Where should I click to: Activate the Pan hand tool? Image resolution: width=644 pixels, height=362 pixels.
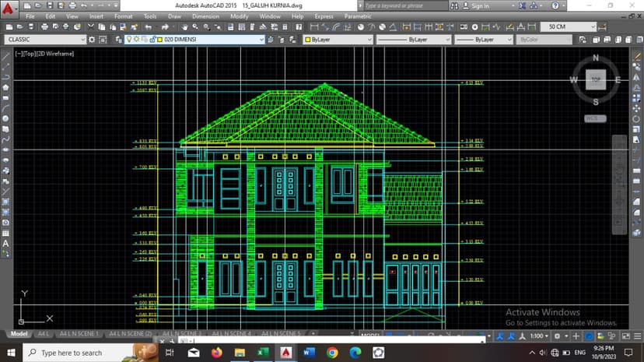coord(184,27)
